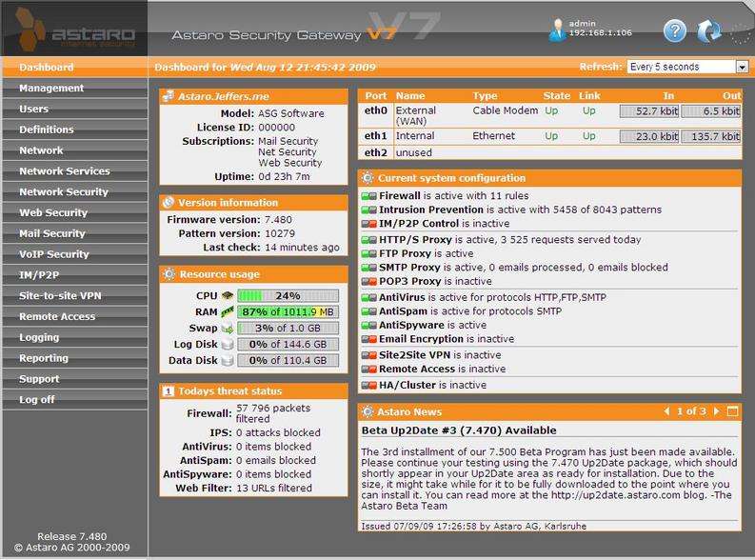Click the Every 5 seconds combo box

tap(687, 67)
